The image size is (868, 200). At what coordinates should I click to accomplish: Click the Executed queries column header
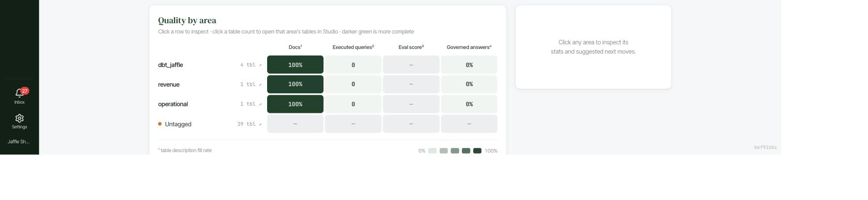[x=353, y=47]
